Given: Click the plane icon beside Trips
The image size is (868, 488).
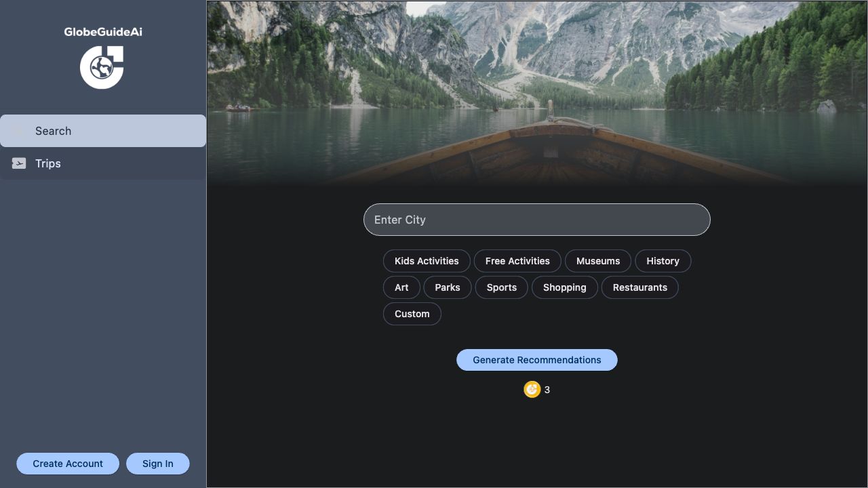Looking at the screenshot, I should [x=19, y=163].
